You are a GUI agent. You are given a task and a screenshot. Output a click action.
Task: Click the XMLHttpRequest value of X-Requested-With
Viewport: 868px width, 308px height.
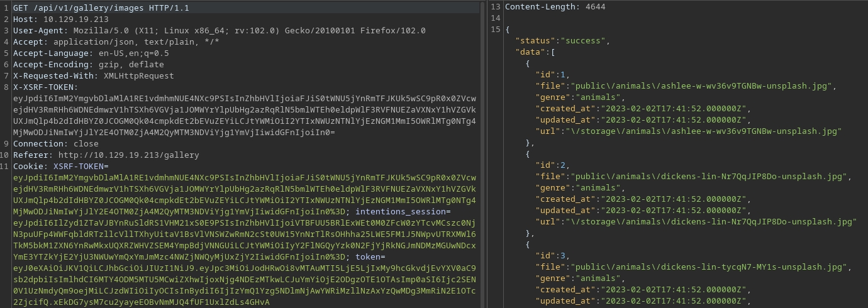[x=138, y=76]
